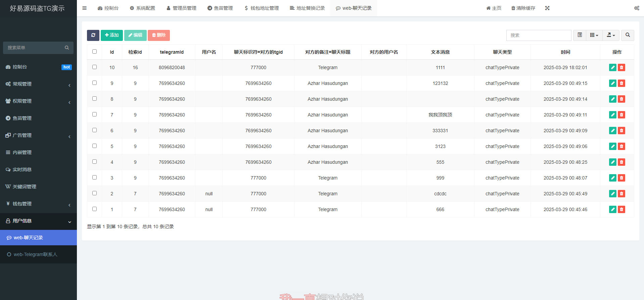Check the box for row Id 10
Image resolution: width=644 pixels, height=300 pixels.
pyautogui.click(x=94, y=67)
